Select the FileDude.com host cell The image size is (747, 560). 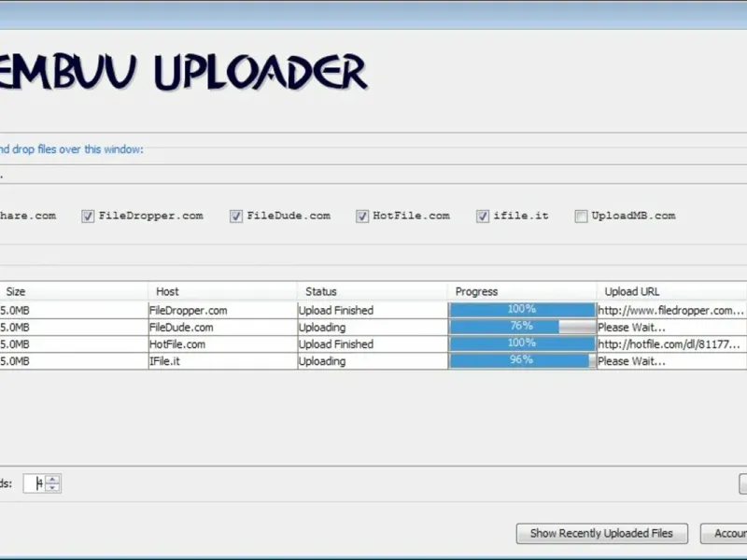pos(223,328)
